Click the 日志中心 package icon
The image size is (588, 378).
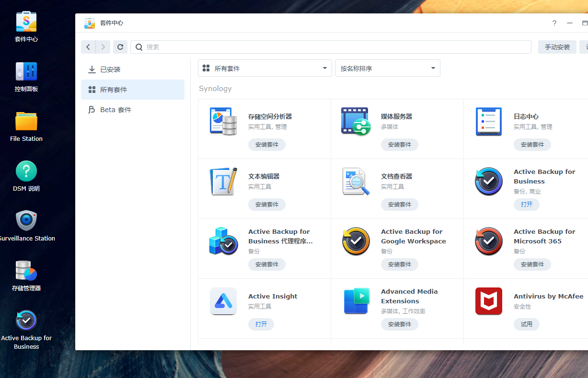pyautogui.click(x=489, y=121)
